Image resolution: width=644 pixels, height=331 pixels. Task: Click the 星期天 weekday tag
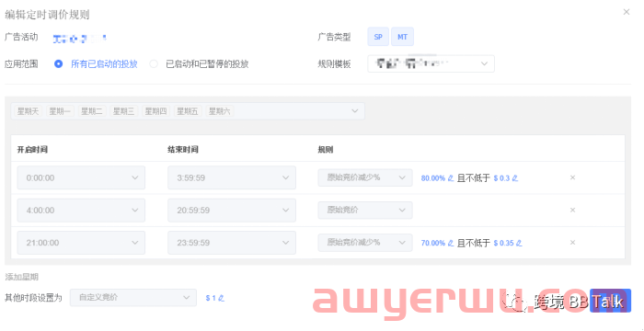(x=28, y=111)
